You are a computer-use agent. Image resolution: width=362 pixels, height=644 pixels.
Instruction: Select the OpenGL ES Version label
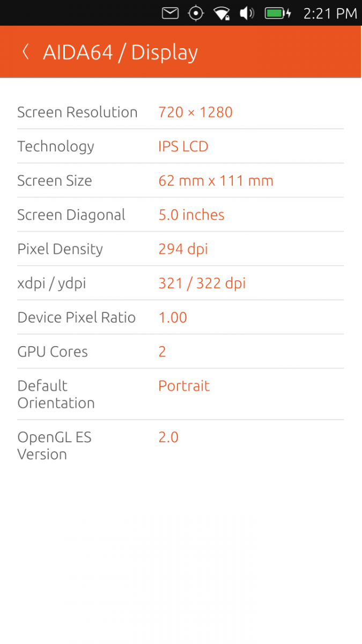tap(54, 445)
